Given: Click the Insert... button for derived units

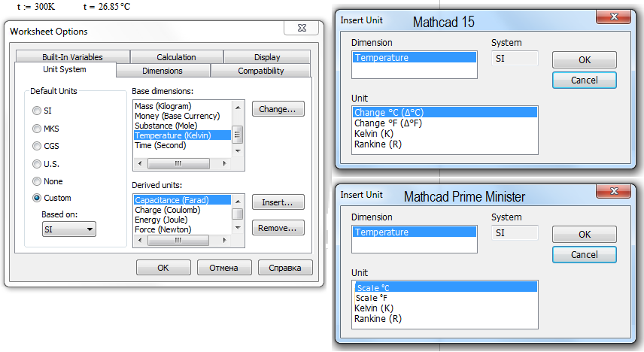Looking at the screenshot, I should click(278, 202).
